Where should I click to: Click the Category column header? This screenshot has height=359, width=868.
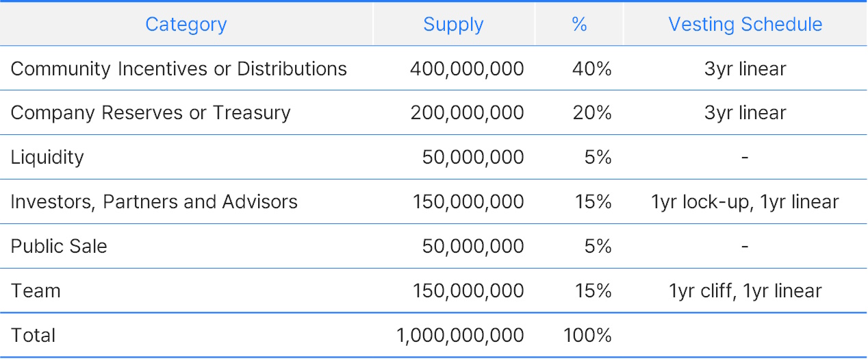point(186,25)
